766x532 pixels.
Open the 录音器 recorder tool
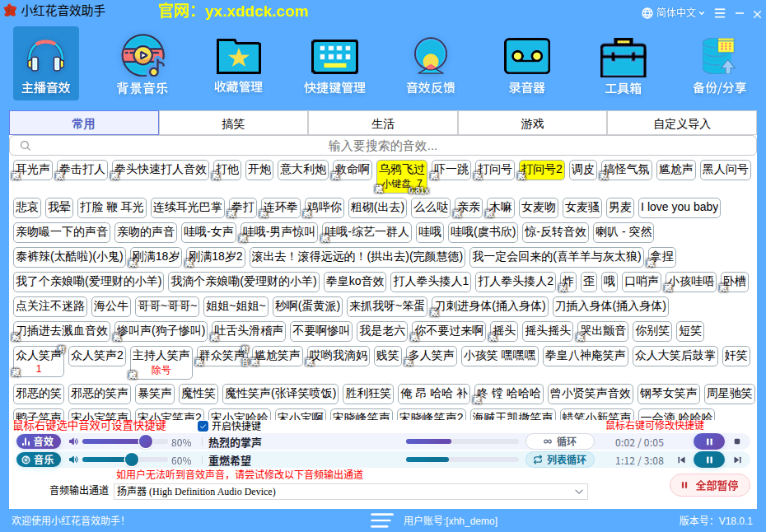pyautogui.click(x=526, y=64)
